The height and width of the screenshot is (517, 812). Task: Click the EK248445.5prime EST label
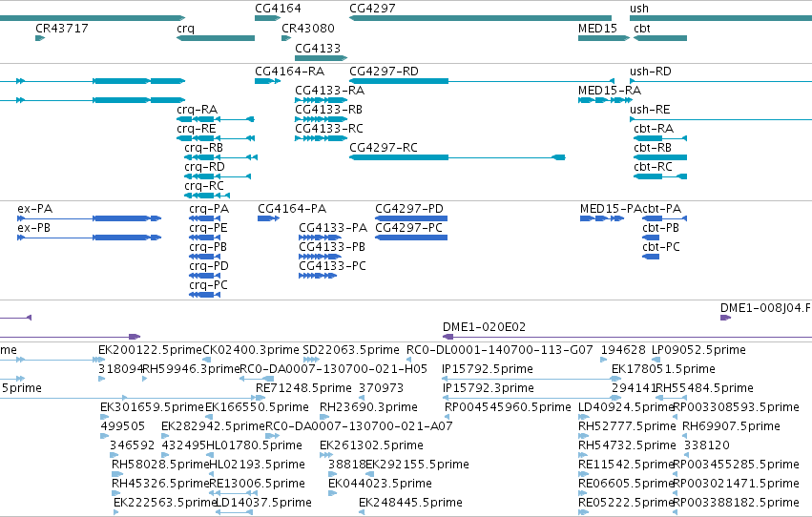[410, 503]
